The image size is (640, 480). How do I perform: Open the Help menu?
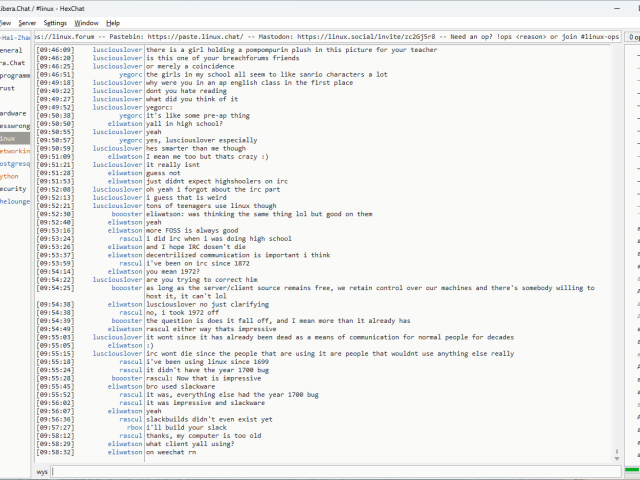(113, 22)
